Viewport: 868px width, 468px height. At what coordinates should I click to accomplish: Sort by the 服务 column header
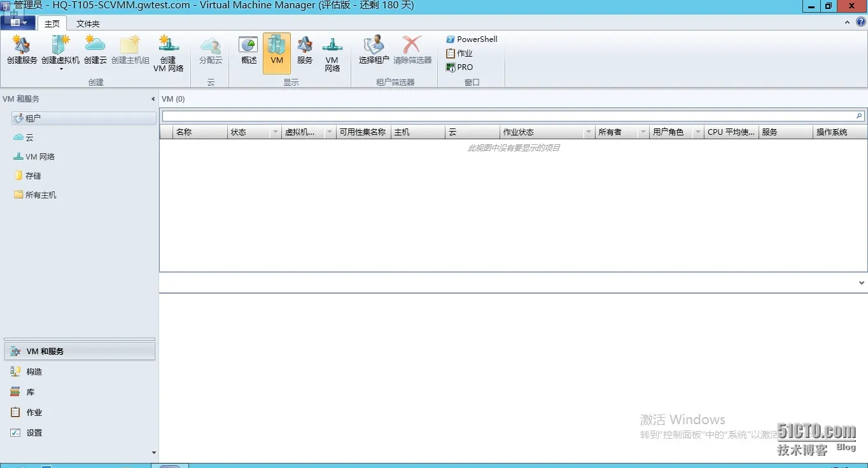pos(786,132)
